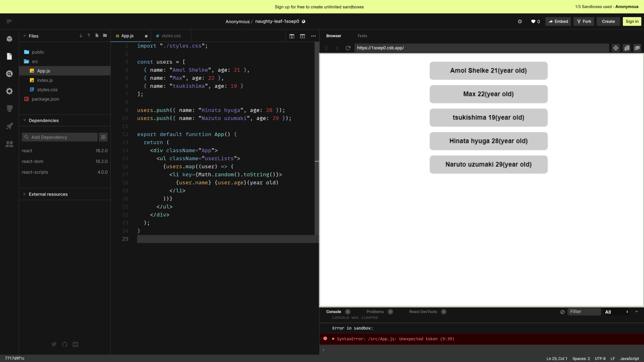Open the styles.css editor tab
The width and height of the screenshot is (644, 362).
(x=171, y=36)
